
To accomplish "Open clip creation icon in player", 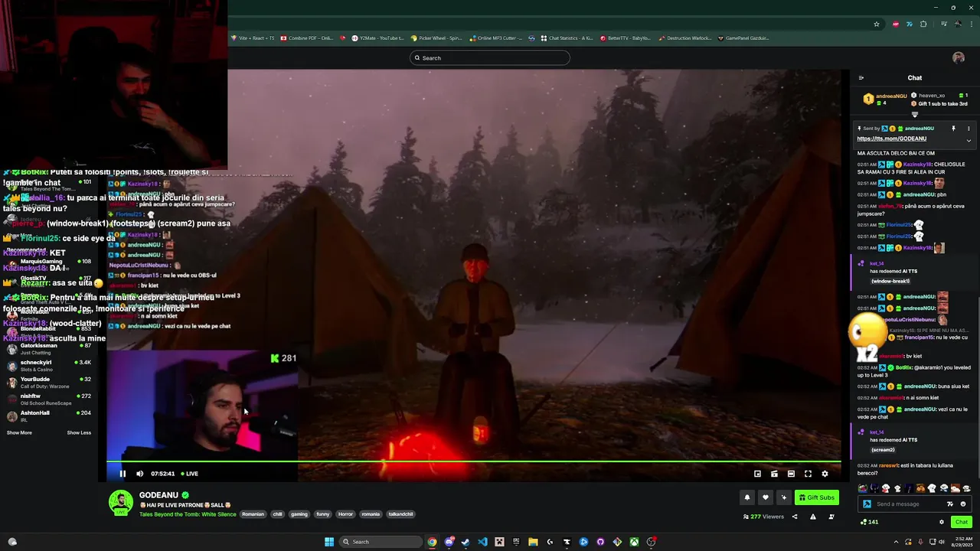I will point(774,474).
